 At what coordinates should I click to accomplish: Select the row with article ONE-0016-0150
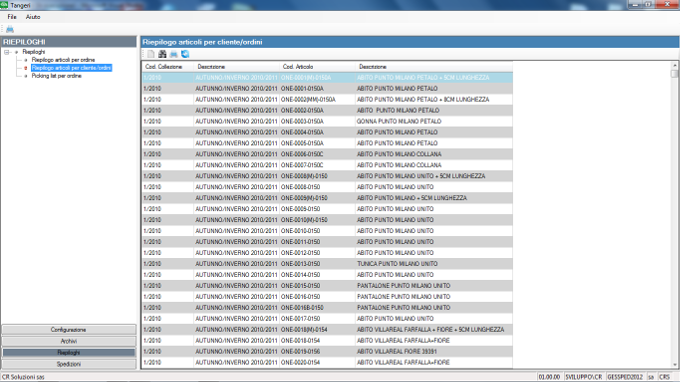point(327,297)
